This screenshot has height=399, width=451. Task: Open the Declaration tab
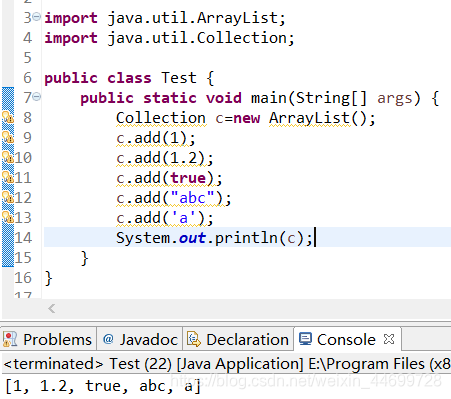tap(238, 339)
